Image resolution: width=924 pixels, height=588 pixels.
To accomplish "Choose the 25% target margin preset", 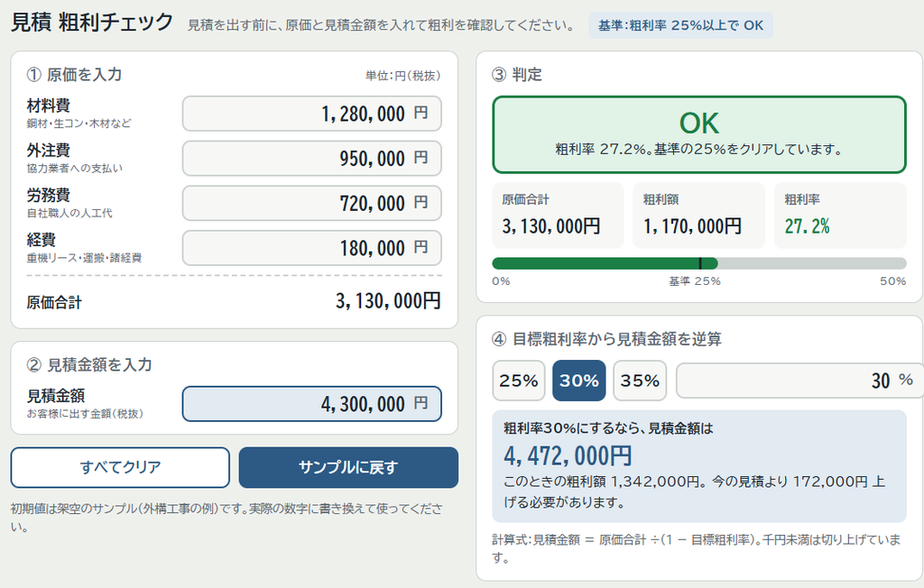I will coord(519,381).
